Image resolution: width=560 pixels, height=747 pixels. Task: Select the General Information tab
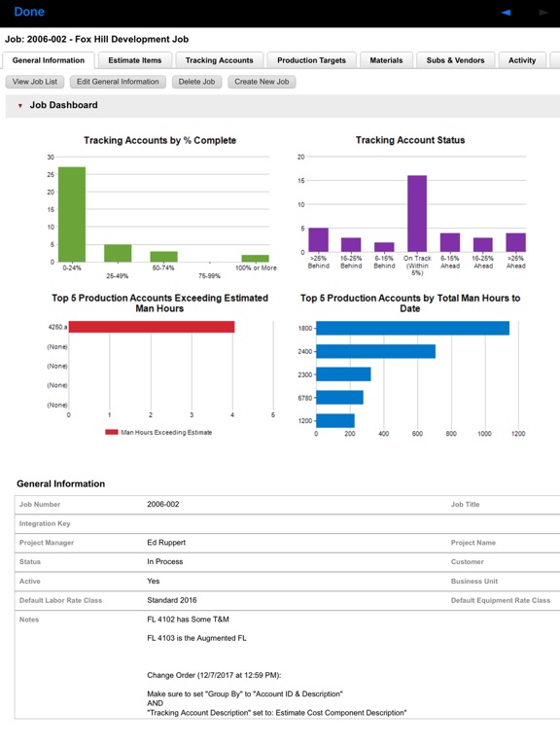[x=48, y=60]
